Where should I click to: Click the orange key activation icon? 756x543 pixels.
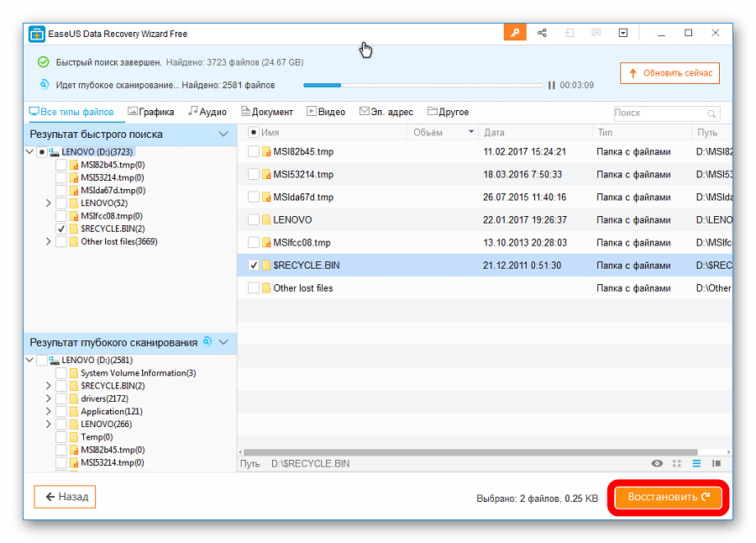(x=515, y=33)
